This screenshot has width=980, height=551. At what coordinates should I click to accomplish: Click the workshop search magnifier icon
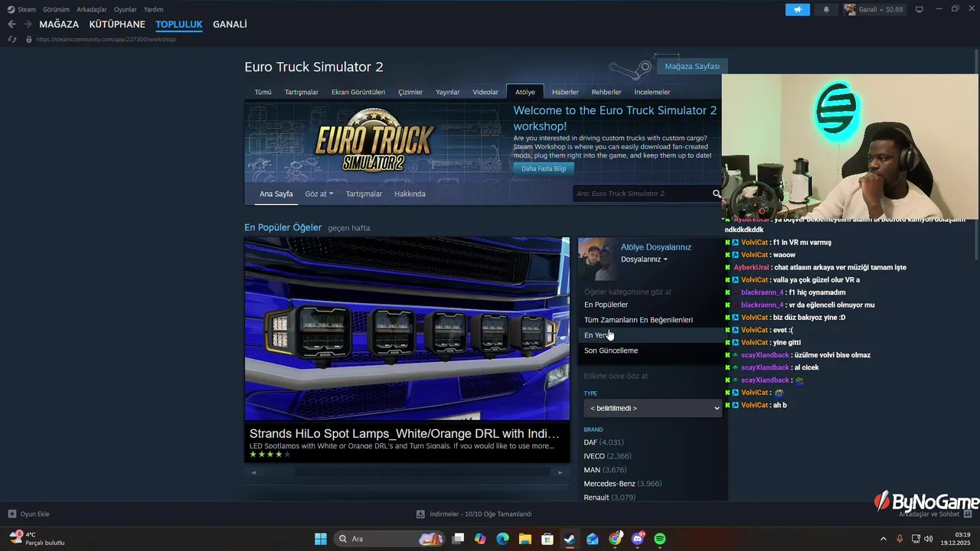click(717, 194)
